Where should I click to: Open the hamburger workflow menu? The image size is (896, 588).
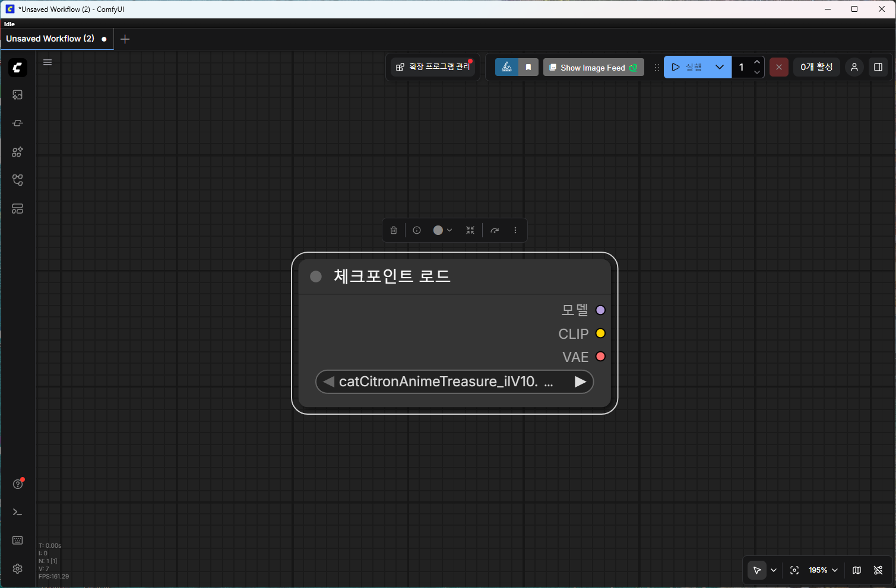click(x=48, y=62)
